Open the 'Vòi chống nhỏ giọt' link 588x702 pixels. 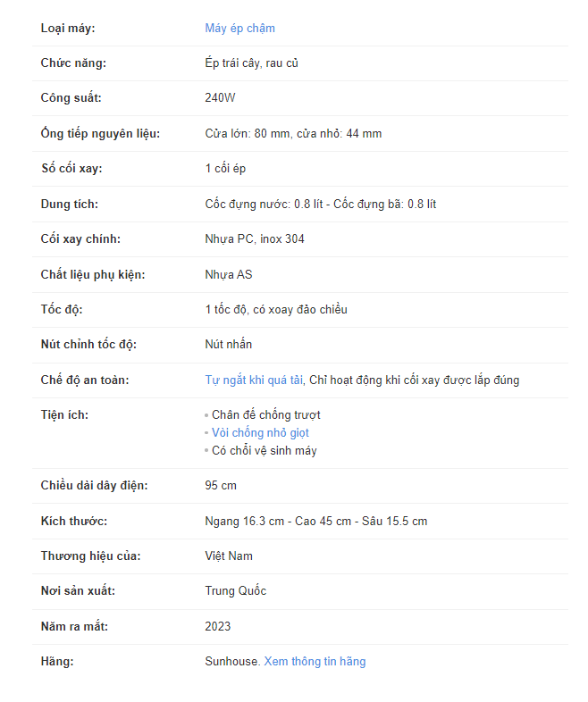tap(260, 433)
